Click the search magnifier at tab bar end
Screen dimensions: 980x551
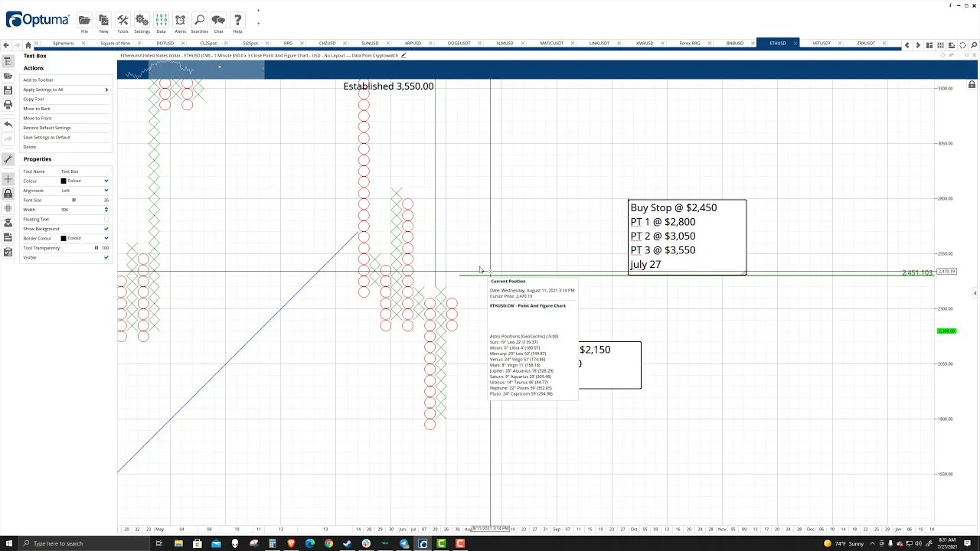click(972, 45)
